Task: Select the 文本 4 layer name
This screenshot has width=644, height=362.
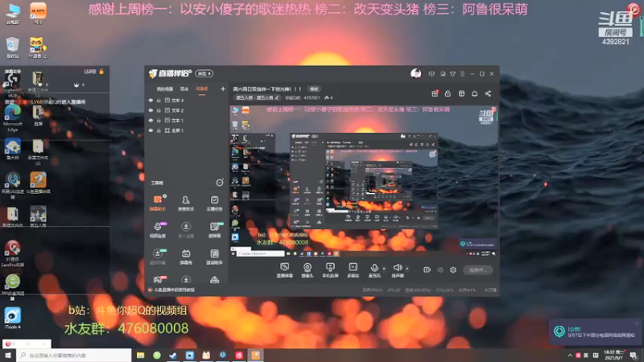Action: [x=177, y=100]
